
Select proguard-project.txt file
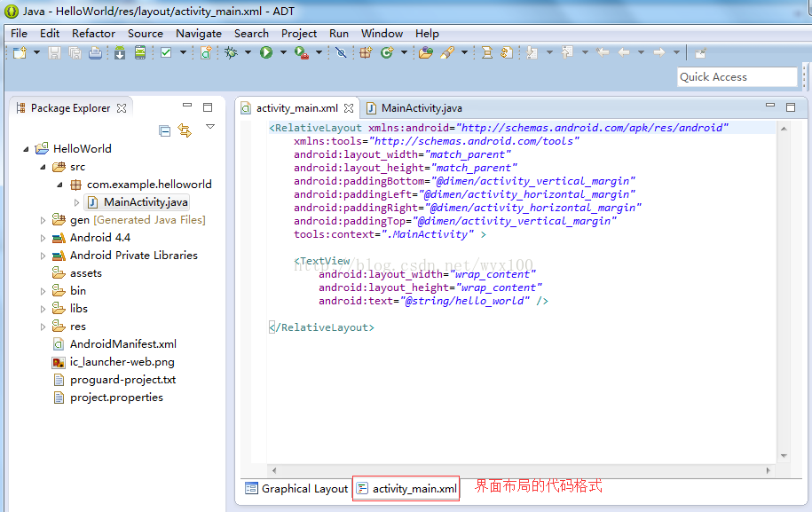point(114,380)
